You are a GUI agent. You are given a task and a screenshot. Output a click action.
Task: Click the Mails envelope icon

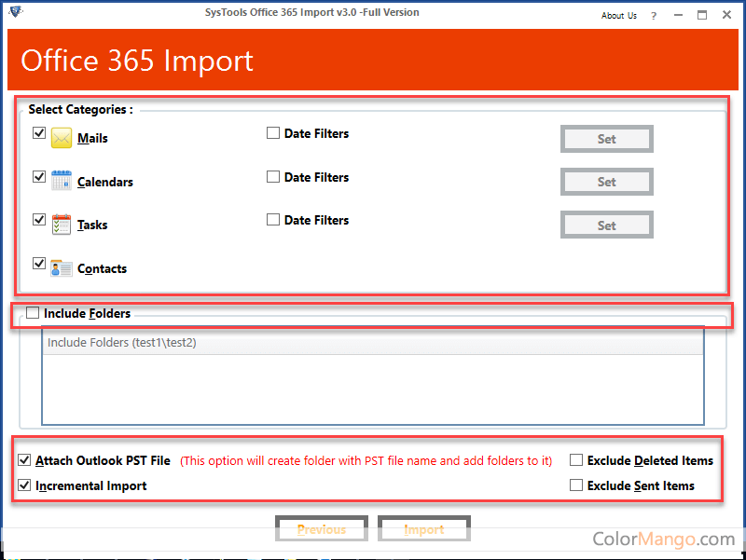pyautogui.click(x=62, y=138)
